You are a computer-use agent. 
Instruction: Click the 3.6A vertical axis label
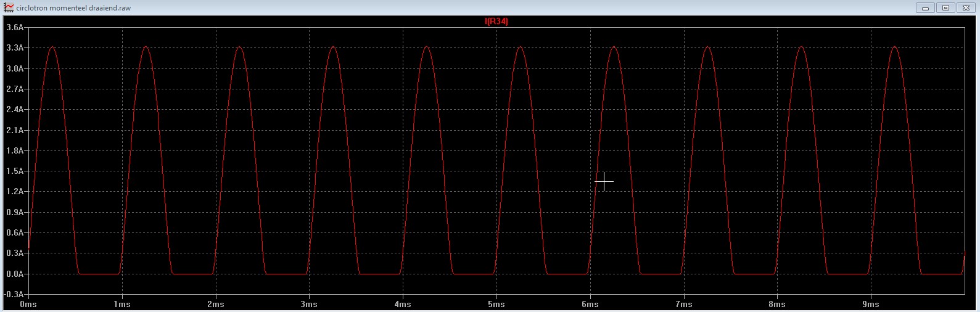[x=15, y=28]
